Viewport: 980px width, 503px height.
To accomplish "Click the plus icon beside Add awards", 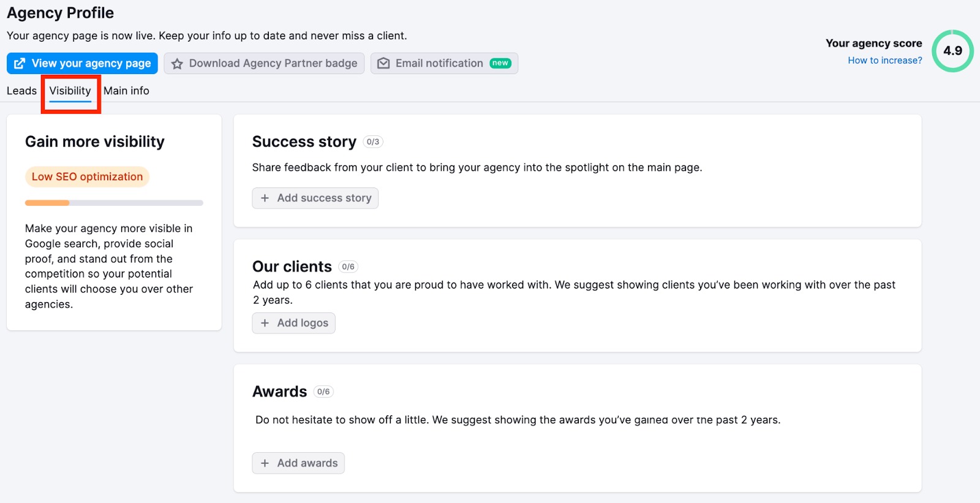I will point(265,463).
